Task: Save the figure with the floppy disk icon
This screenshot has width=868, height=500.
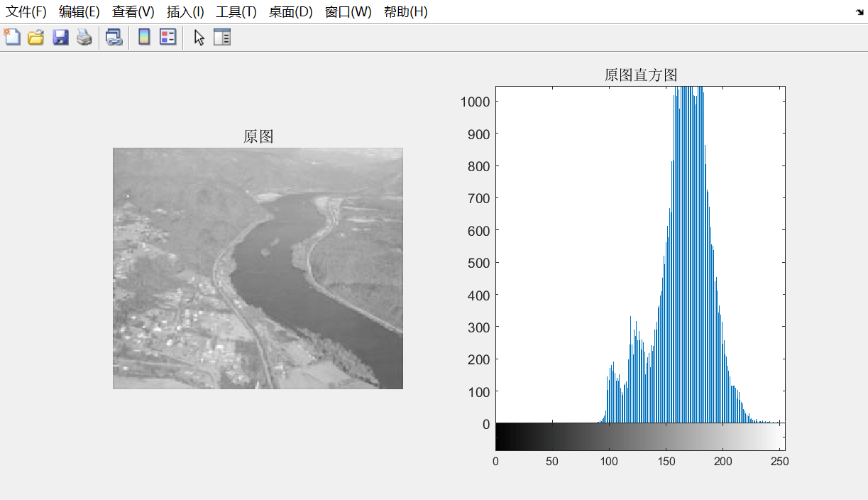Action: (x=60, y=38)
